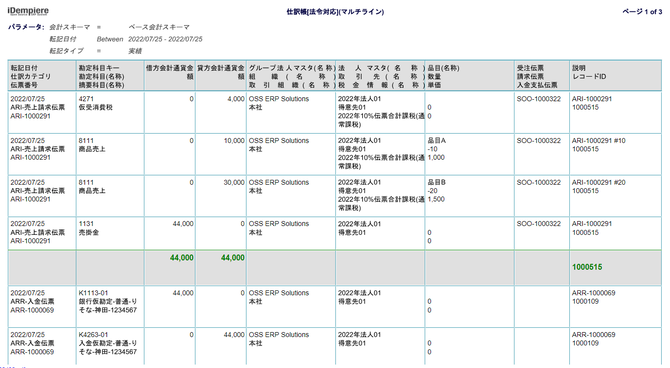Click ARI-売上請求伝票 in the 4271 row
The width and height of the screenshot is (670, 368).
tap(38, 107)
